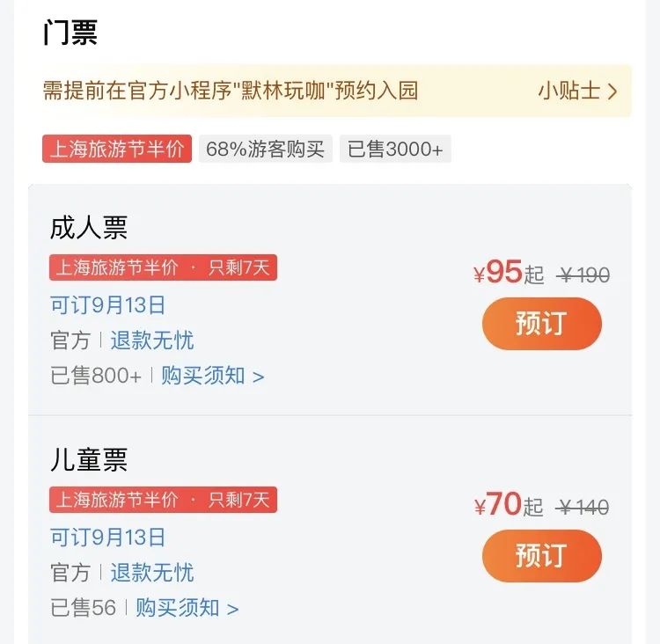This screenshot has width=660, height=644.
Task: Open 购买须知 for the adult ticket
Action: tap(213, 376)
